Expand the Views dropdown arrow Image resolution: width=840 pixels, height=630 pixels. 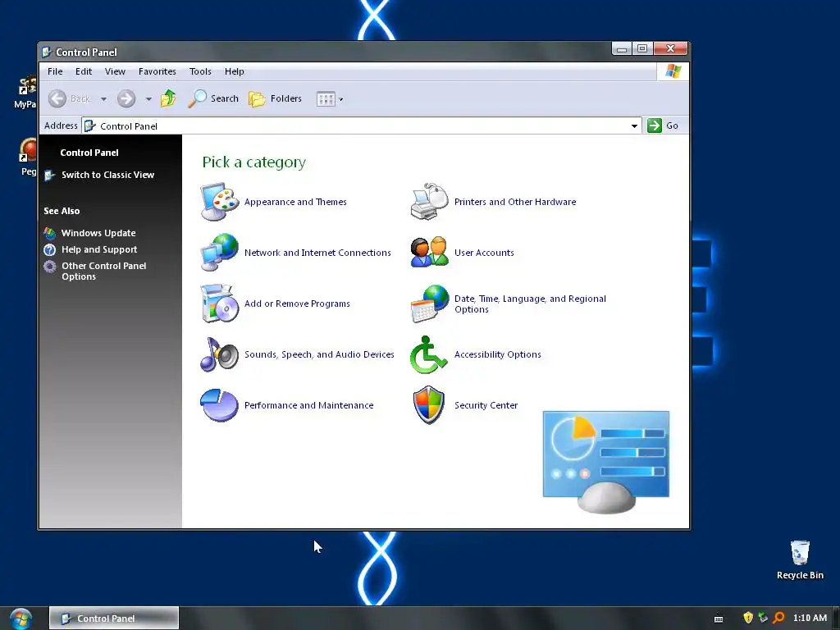(x=341, y=99)
